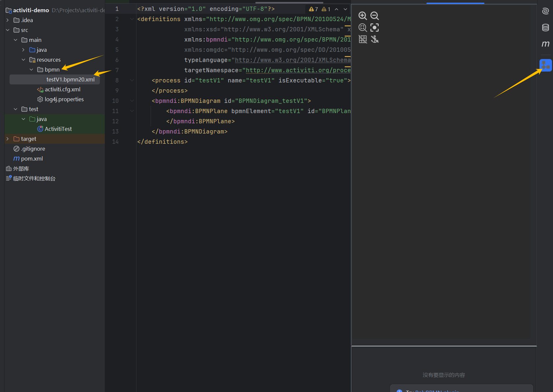Viewport: 553px width, 392px height.
Task: Collapse the bpmn folder
Action: pyautogui.click(x=31, y=70)
